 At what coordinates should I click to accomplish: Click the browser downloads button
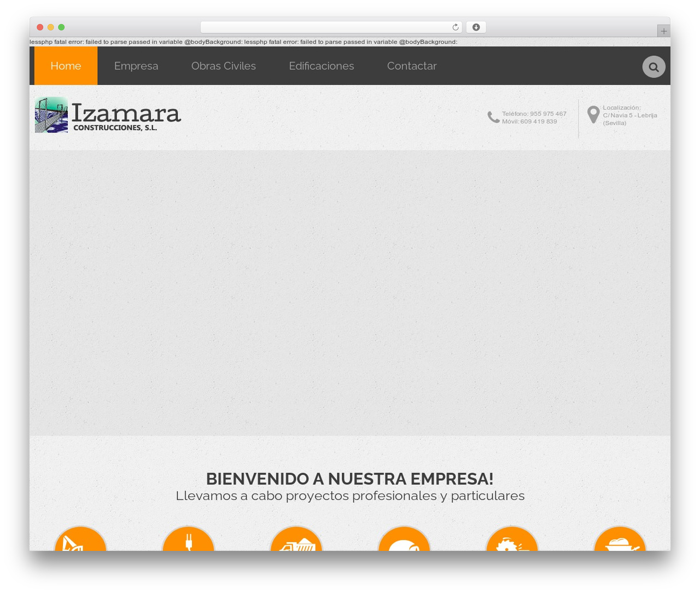click(476, 27)
